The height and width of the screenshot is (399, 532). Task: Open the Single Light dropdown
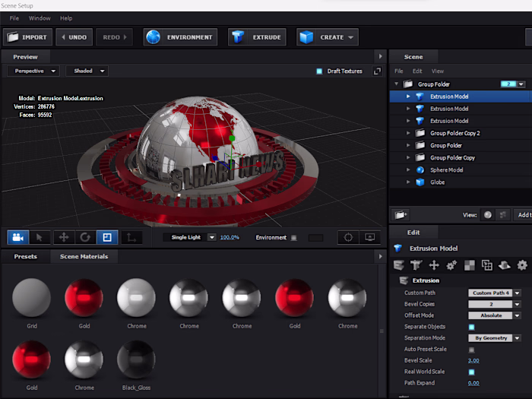pos(189,237)
